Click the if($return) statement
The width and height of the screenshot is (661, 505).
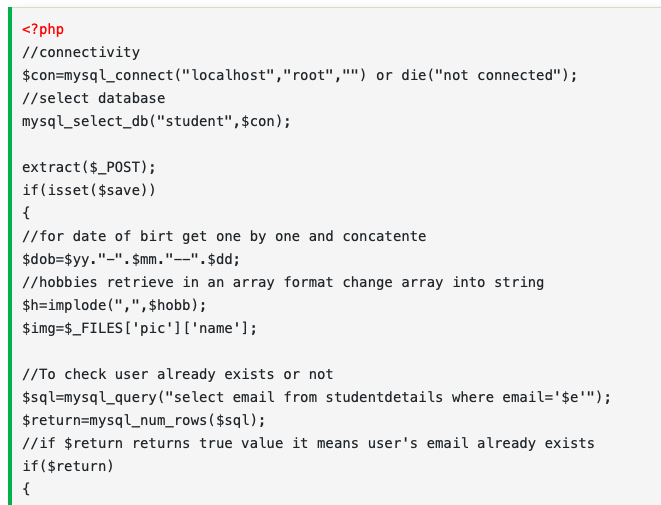coord(68,466)
